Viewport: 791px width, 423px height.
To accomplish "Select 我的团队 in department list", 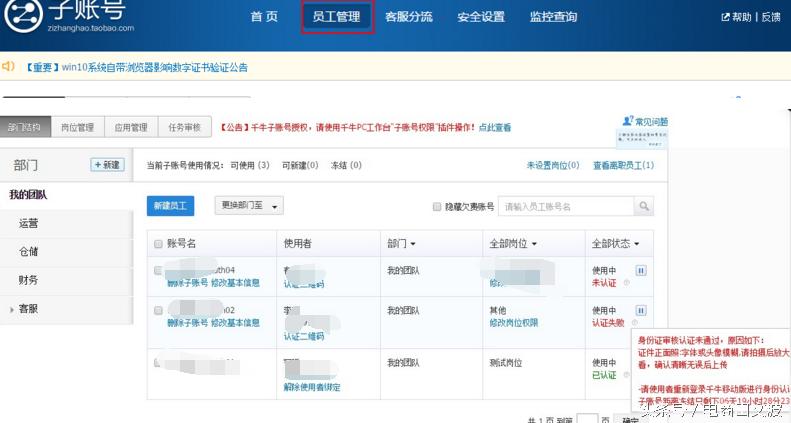I will [x=28, y=195].
